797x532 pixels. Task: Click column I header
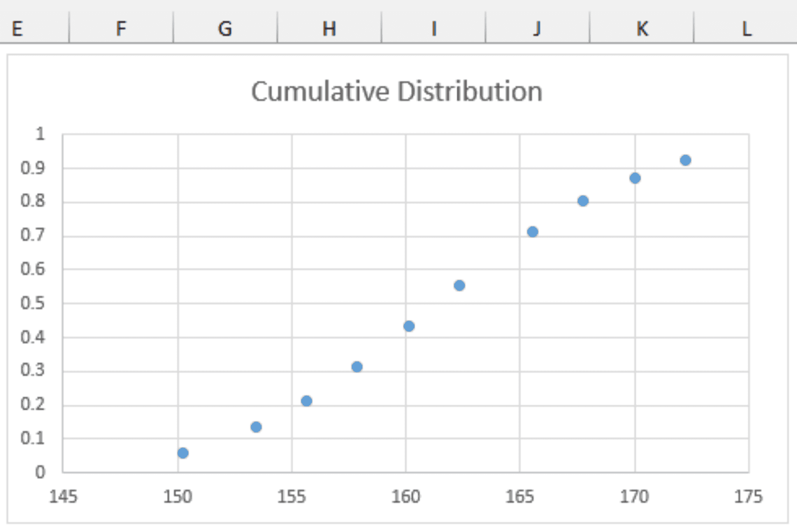pyautogui.click(x=434, y=28)
